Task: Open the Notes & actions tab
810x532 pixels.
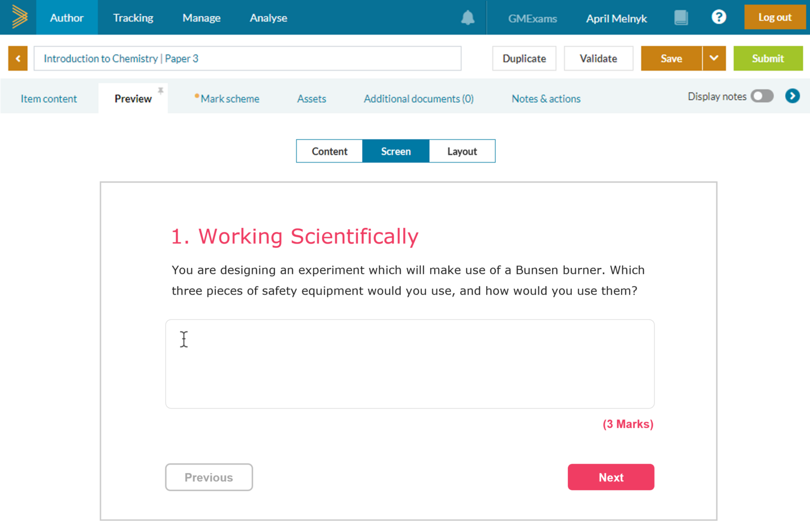Action: click(x=546, y=99)
